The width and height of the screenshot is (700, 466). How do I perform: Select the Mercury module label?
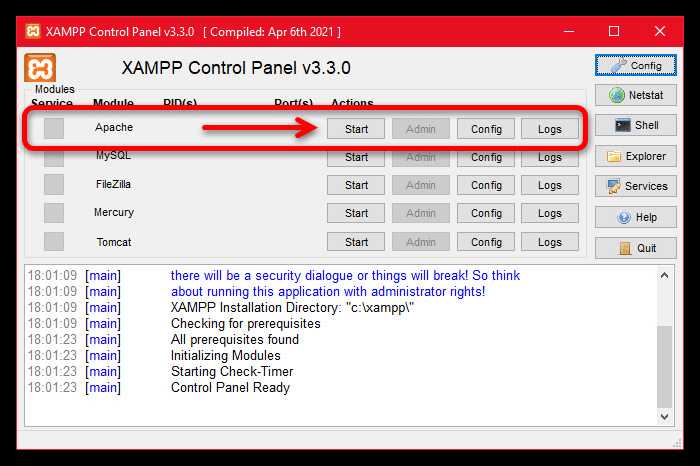coord(114,212)
